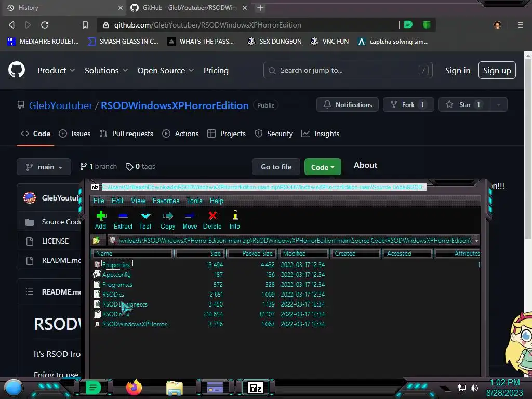Screen dimensions: 532x399
Task: Close the History tab
Action: tap(121, 8)
